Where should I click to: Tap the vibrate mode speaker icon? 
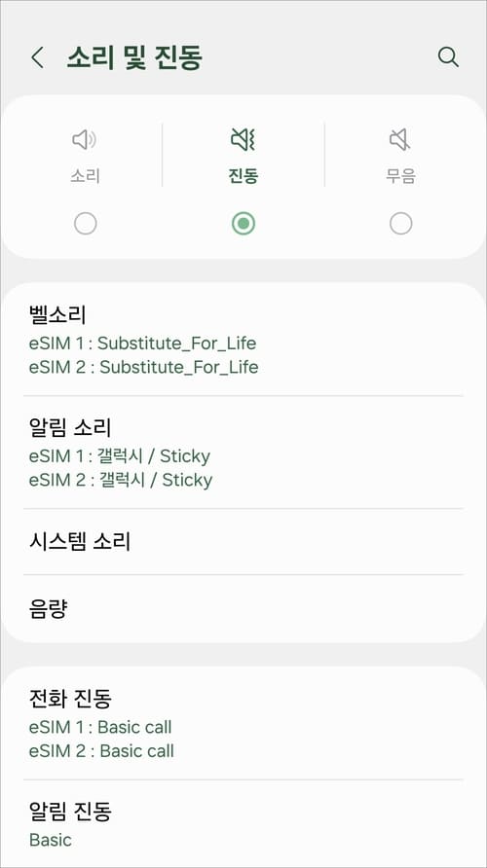pyautogui.click(x=243, y=139)
